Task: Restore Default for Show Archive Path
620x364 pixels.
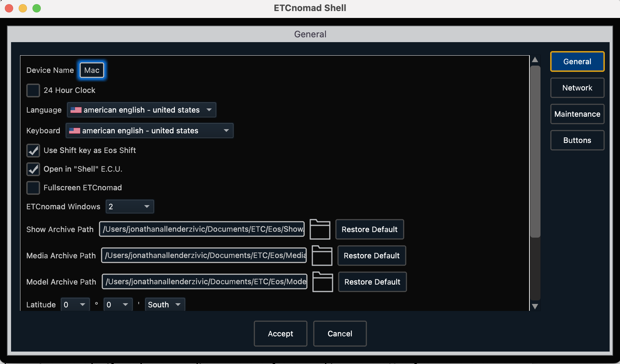Action: (x=369, y=229)
